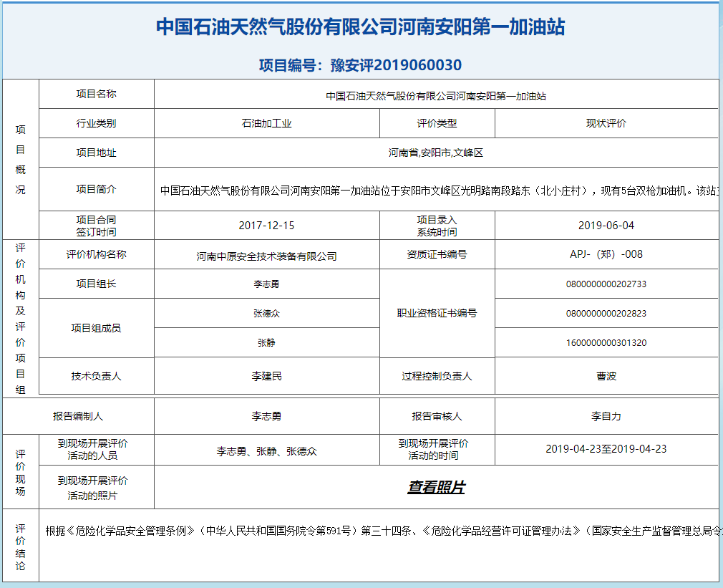Select the 项目合同签订时间 label
Image resolution: width=723 pixels, height=588 pixels.
pos(97,226)
